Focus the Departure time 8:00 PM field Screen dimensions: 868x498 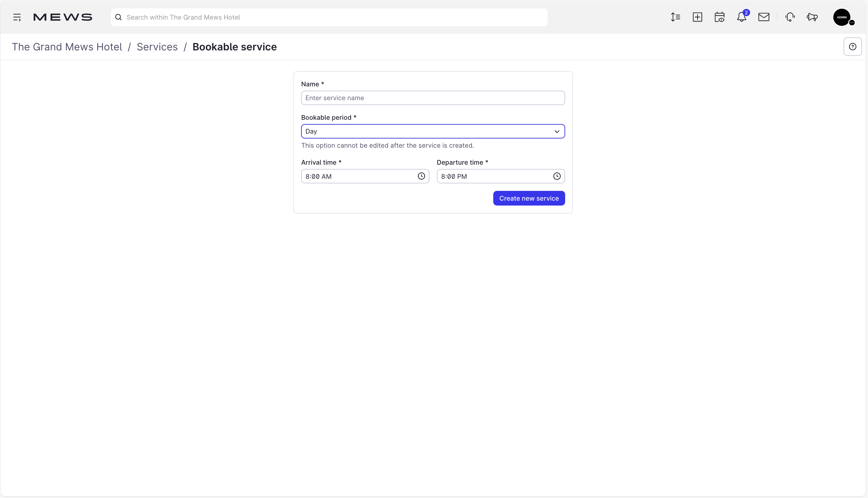pyautogui.click(x=501, y=176)
